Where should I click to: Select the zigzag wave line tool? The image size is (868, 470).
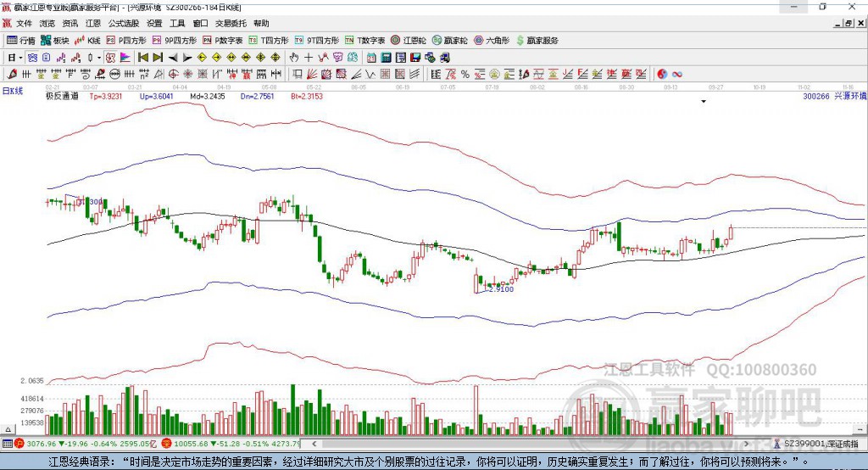(x=370, y=75)
